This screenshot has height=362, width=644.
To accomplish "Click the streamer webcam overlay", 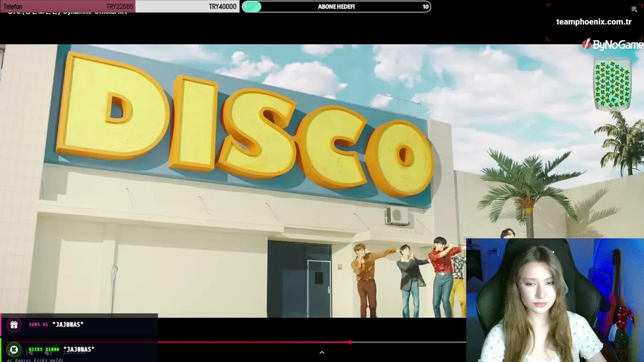I will pos(555,300).
